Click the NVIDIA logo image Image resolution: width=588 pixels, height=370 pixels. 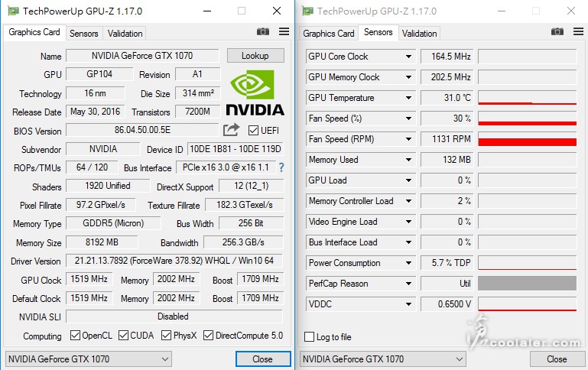pos(255,92)
